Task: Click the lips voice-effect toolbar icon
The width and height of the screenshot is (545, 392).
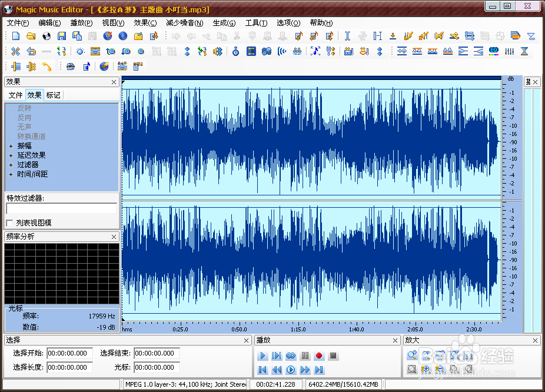Action: [364, 51]
